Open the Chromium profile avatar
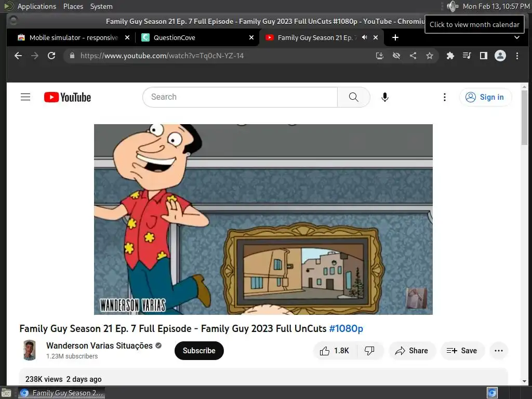 pyautogui.click(x=500, y=56)
